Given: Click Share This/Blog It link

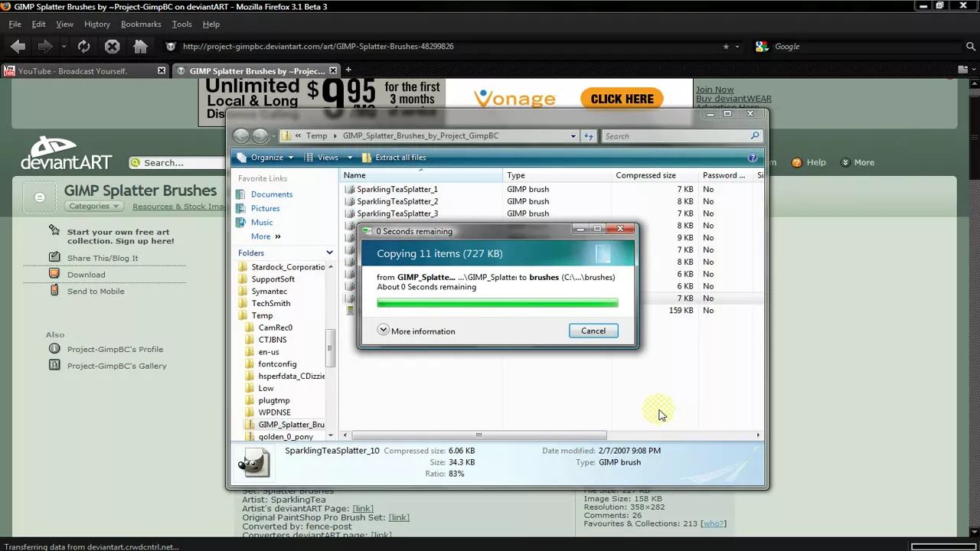Looking at the screenshot, I should point(103,258).
